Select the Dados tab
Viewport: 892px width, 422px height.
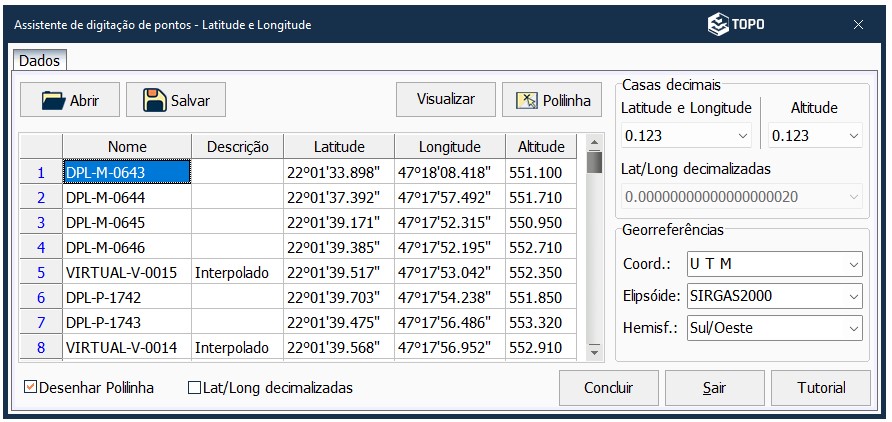click(x=40, y=61)
